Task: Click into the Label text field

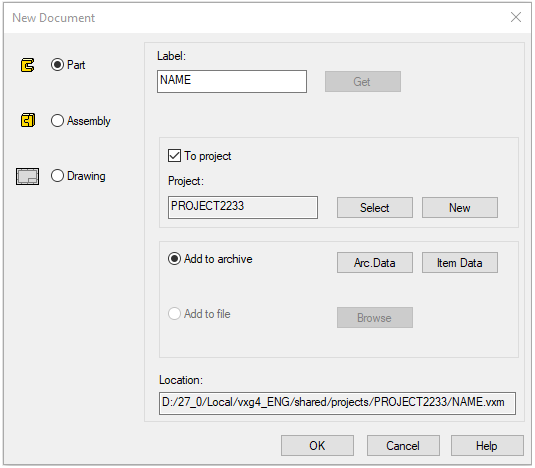Action: click(x=232, y=82)
